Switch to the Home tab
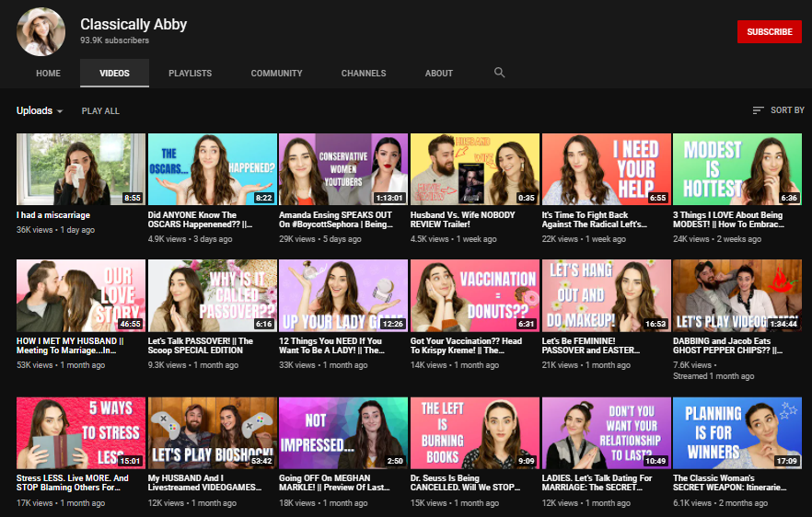Viewport: 812px width, 517px height. (48, 74)
